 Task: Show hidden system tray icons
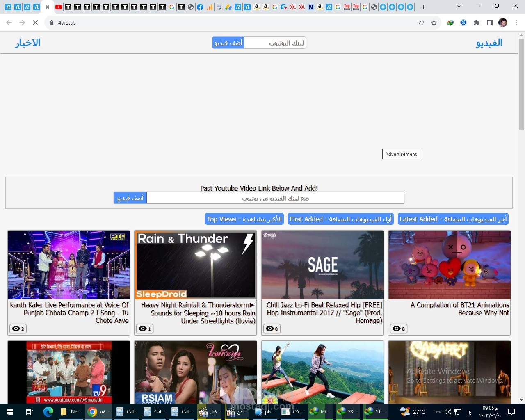point(438,412)
